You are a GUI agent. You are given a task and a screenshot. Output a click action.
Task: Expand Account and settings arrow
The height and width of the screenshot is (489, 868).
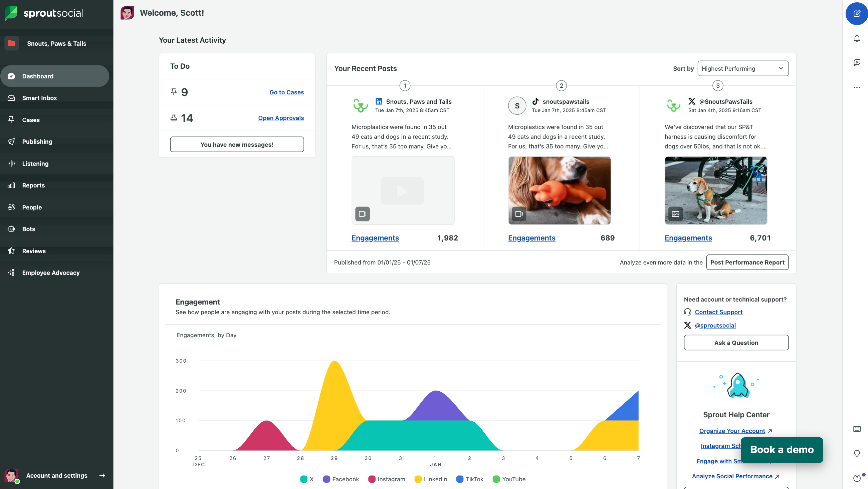click(102, 476)
